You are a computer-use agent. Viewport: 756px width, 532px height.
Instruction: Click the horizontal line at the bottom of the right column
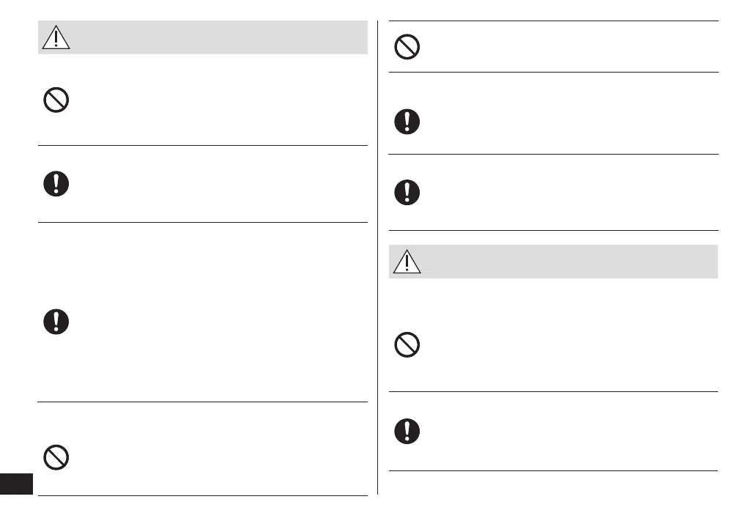553,470
